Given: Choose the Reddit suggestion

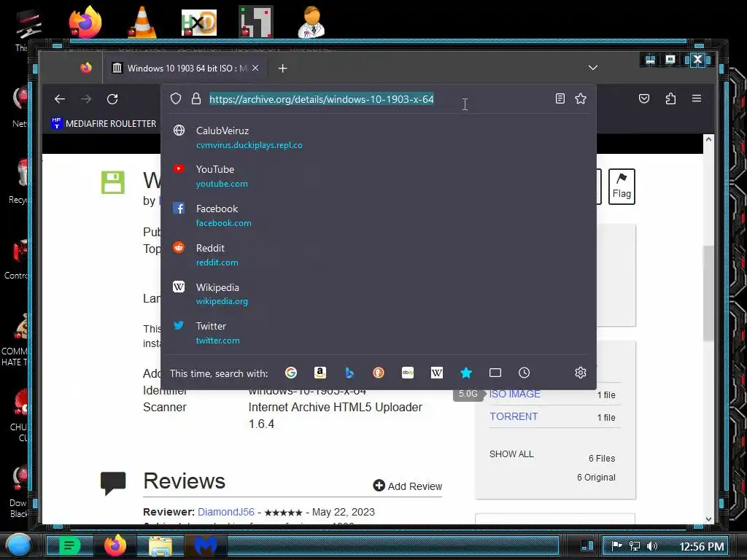Looking at the screenshot, I should point(379,254).
